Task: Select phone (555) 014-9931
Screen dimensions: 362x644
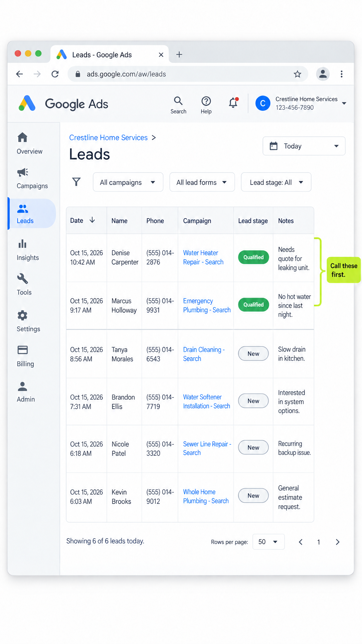Action: [x=160, y=305]
